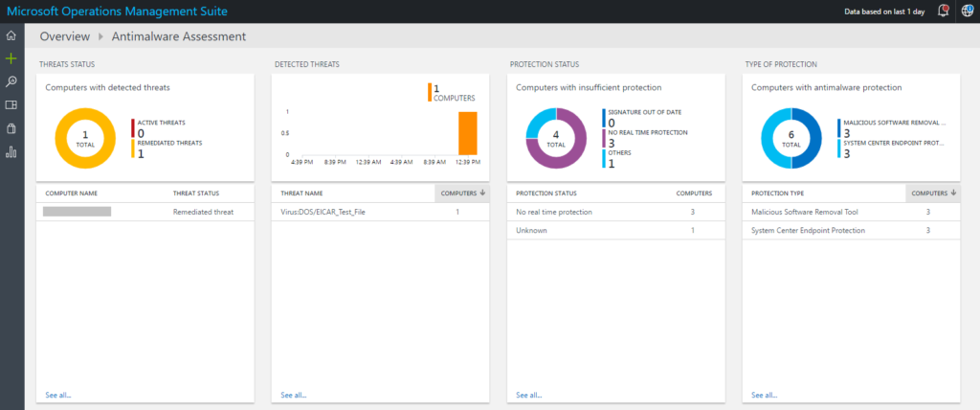
Task: Click the Threat Status column header
Action: (196, 194)
